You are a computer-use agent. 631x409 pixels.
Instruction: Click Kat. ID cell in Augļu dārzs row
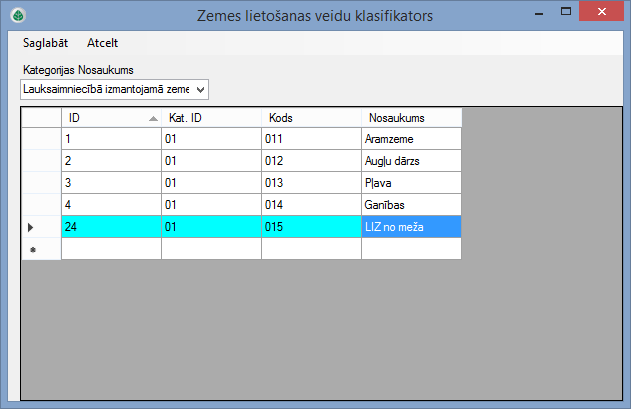(x=211, y=161)
